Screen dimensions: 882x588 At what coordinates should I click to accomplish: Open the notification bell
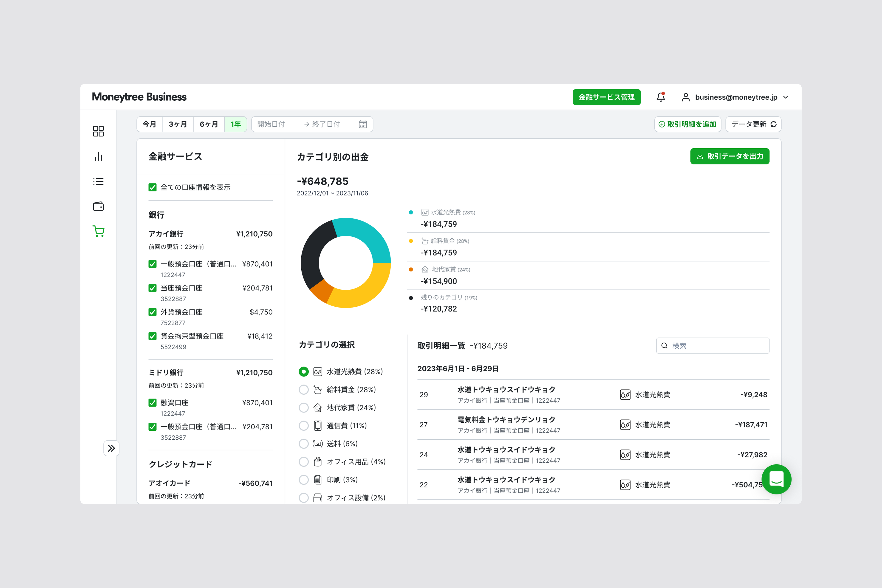(x=660, y=97)
